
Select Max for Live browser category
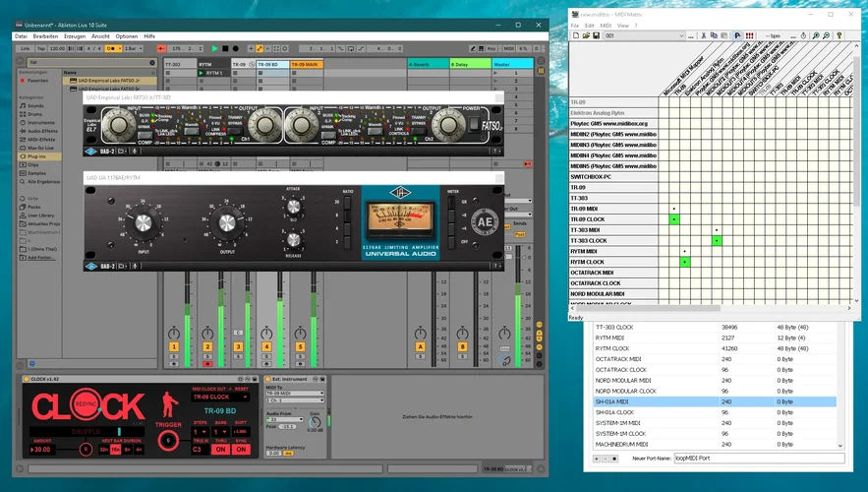[x=40, y=148]
